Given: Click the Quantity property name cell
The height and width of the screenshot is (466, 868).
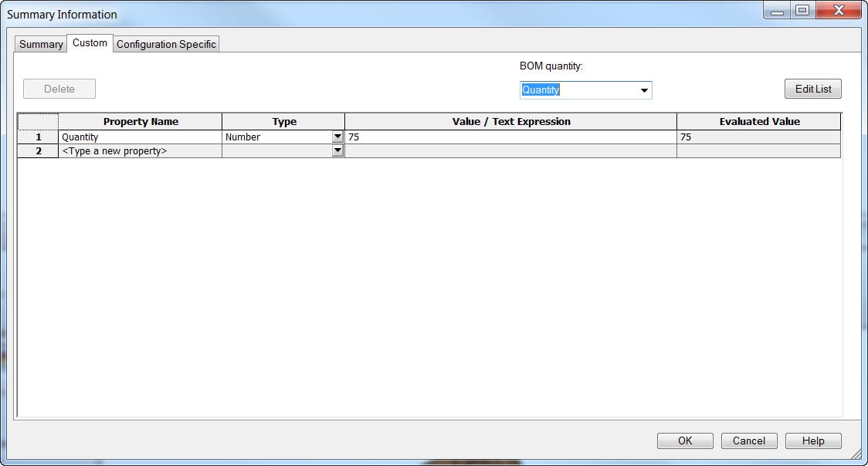Looking at the screenshot, I should click(140, 137).
